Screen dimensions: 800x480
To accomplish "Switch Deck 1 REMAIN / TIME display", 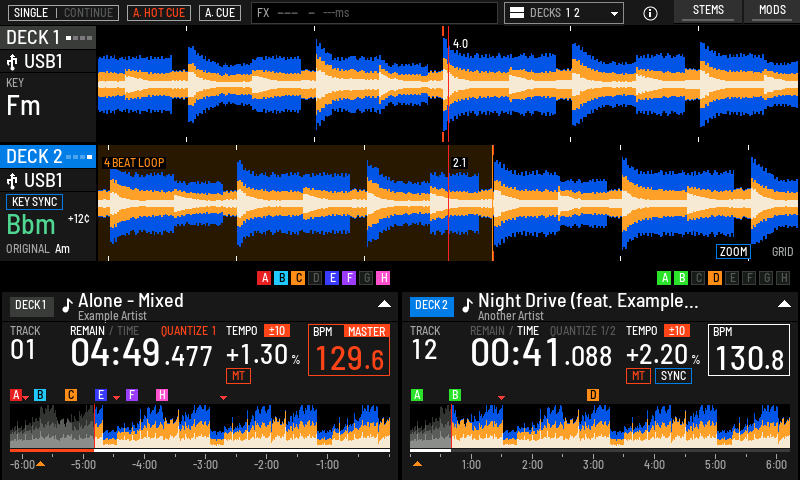I will [104, 331].
